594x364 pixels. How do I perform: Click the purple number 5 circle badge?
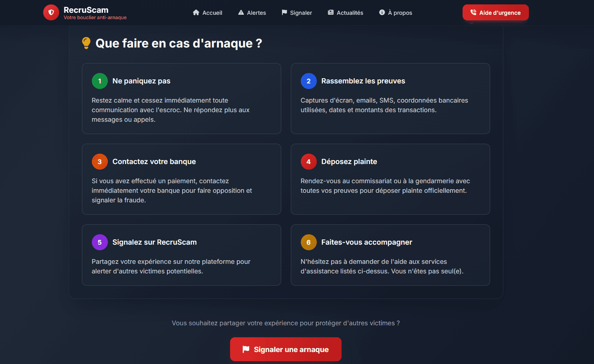coord(100,242)
